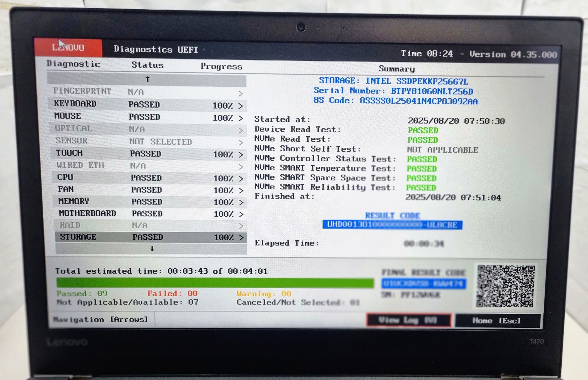Select the CPU diagnostic label
Screen dimensions: 588x380
65,177
